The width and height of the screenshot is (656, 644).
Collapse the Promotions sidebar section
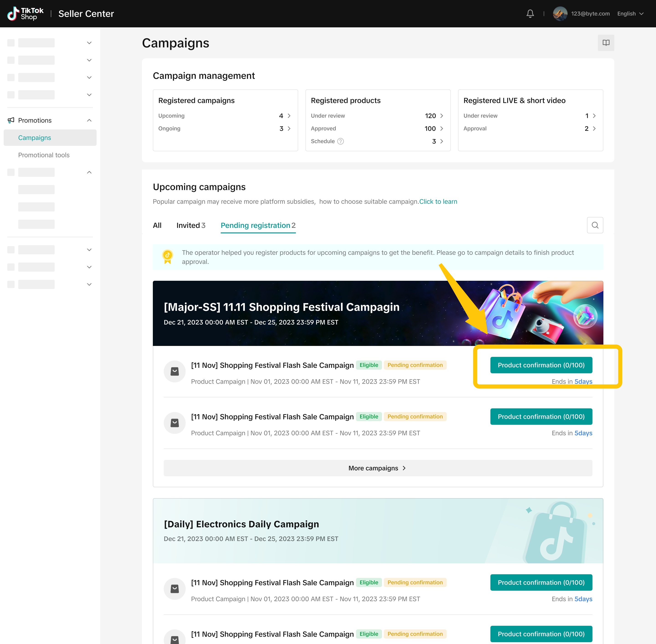coord(89,120)
